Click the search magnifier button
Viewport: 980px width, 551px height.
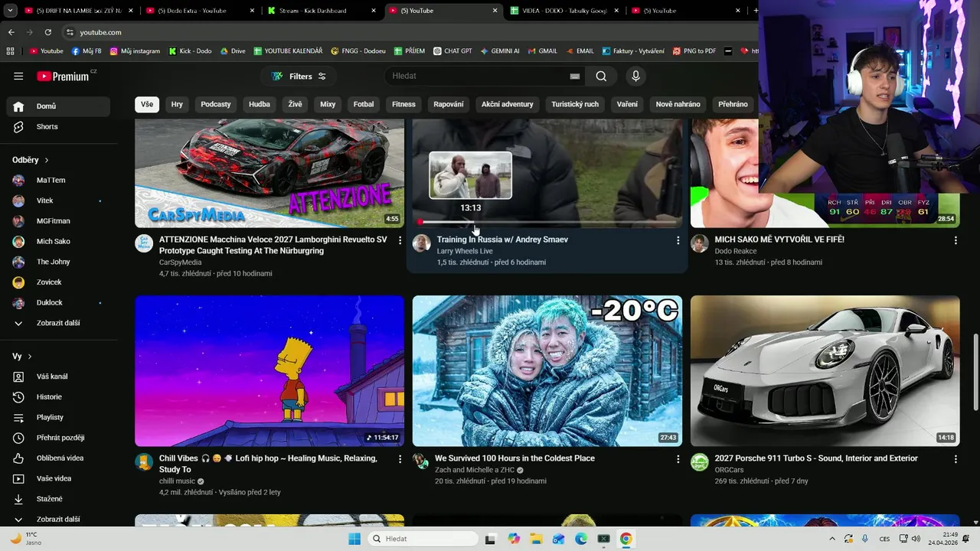pos(601,76)
